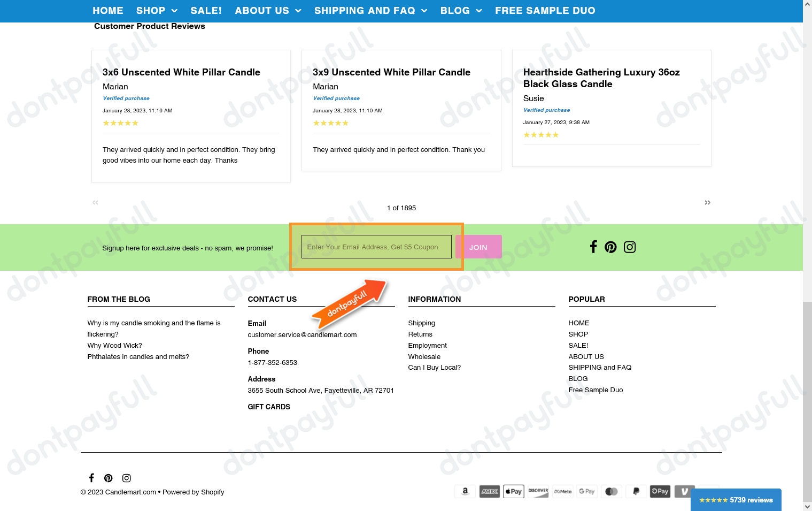This screenshot has width=812, height=511.
Task: Go to next reviews page arrow
Action: 707,202
